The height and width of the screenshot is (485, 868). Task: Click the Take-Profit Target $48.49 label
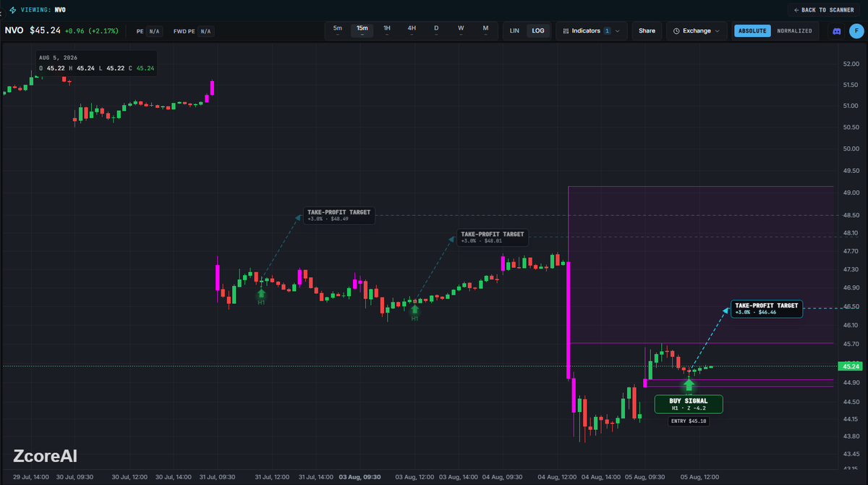tap(339, 215)
